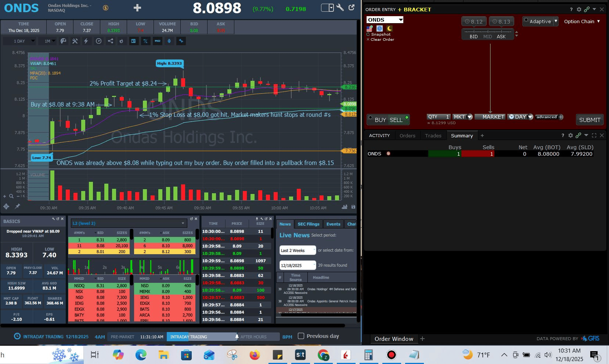Click the QTY quantity field
Screen dimensions: 609x364
[x=439, y=117]
